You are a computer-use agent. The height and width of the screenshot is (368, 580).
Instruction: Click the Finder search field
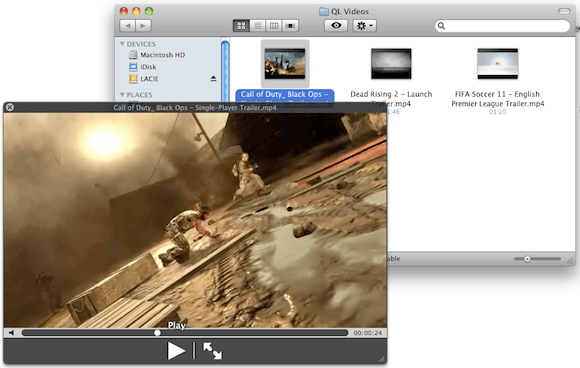(502, 26)
